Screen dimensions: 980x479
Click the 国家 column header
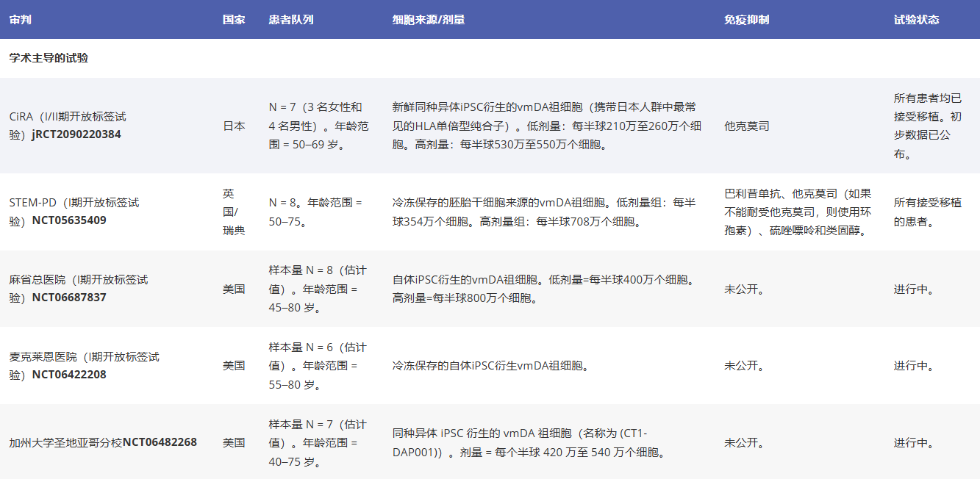pyautogui.click(x=234, y=20)
